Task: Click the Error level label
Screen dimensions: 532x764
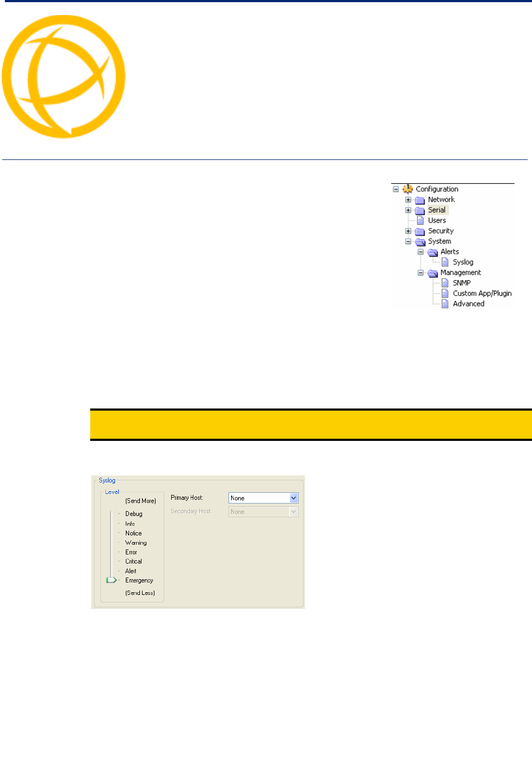Action: pos(131,552)
